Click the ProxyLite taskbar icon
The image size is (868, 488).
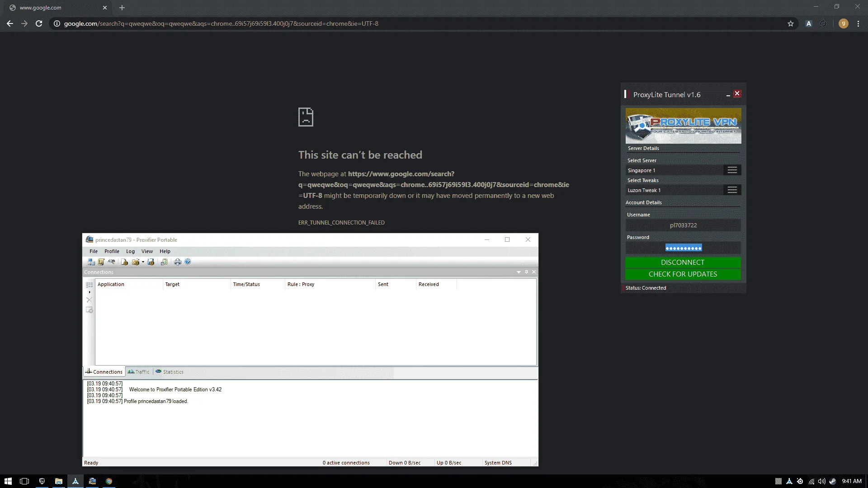tap(75, 481)
